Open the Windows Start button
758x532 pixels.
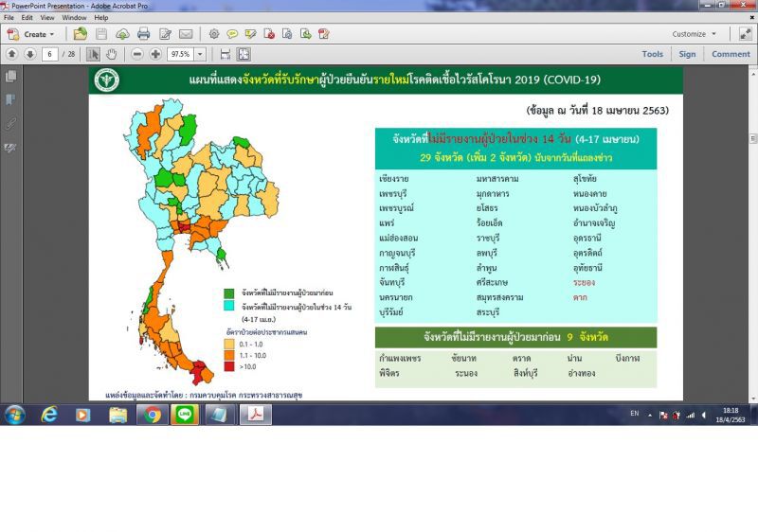point(14,415)
